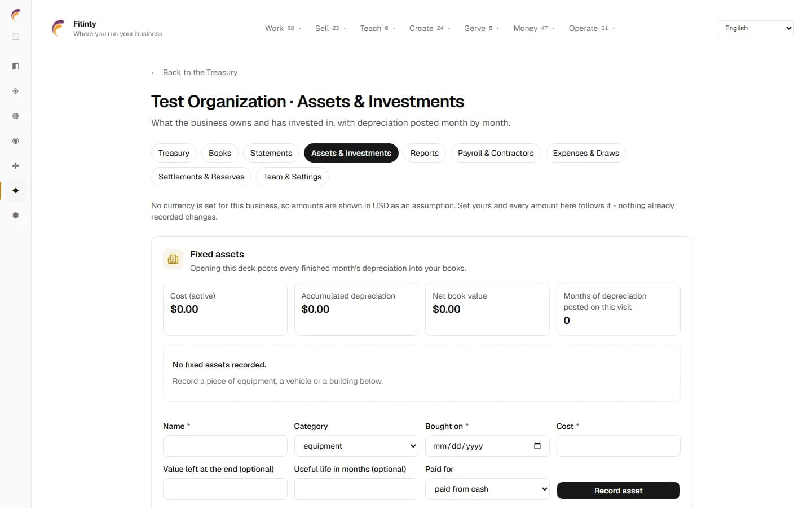Click the hexagon sidebar icon

pos(16,216)
